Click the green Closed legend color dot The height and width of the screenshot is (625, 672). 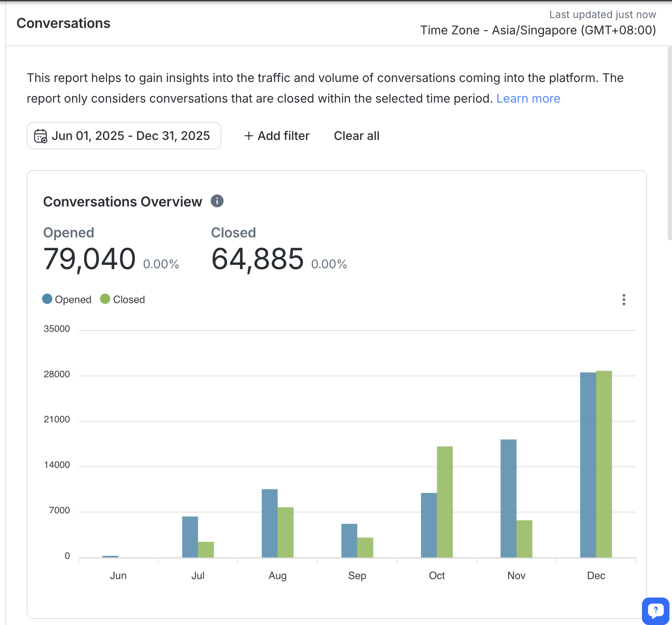click(x=105, y=299)
